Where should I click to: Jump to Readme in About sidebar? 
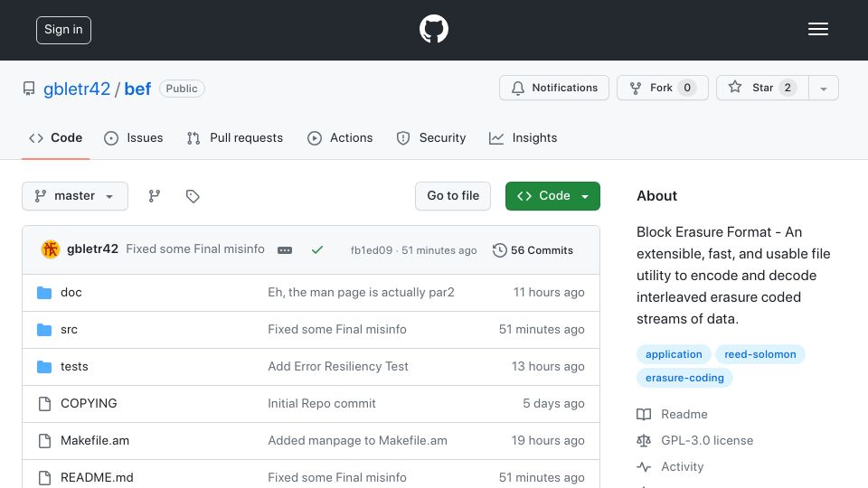[672, 415]
